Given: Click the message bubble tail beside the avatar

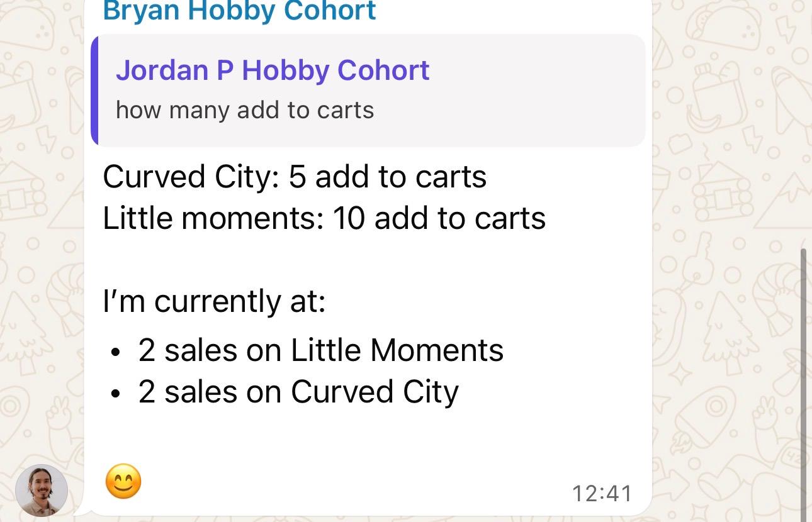Looking at the screenshot, I should pos(79,511).
